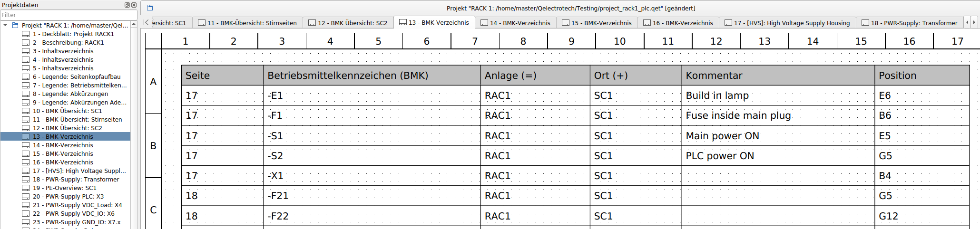
Task: Open tab '12 - BMK Übersicht: SC2'
Action: 347,23
